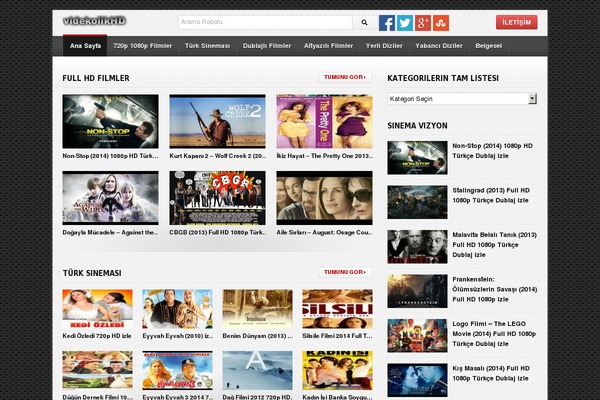Expand the Kategori Seçin dropdown

tap(462, 99)
